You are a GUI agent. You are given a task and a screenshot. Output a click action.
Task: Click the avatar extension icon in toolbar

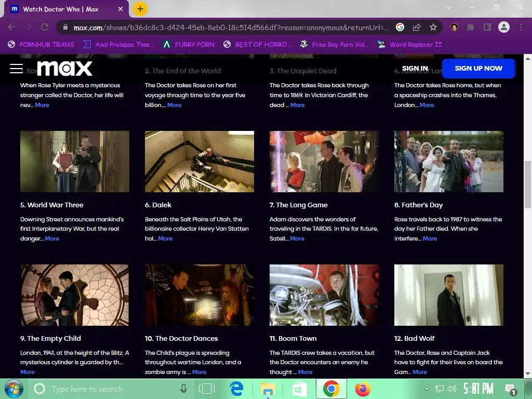tap(454, 27)
